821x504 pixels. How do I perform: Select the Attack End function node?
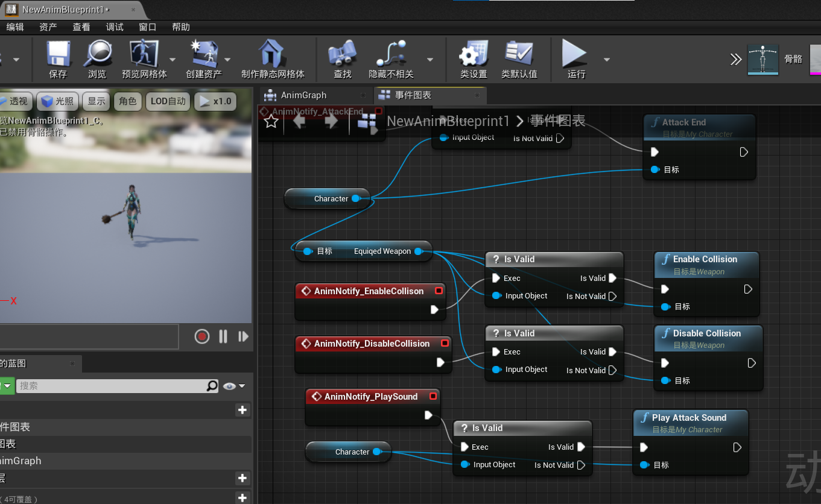coord(699,146)
